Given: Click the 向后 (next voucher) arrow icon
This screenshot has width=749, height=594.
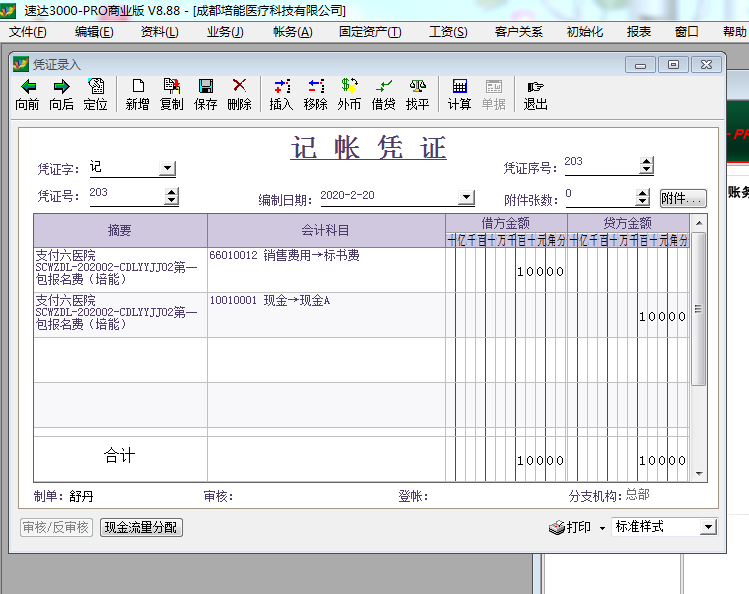Looking at the screenshot, I should pos(62,86).
